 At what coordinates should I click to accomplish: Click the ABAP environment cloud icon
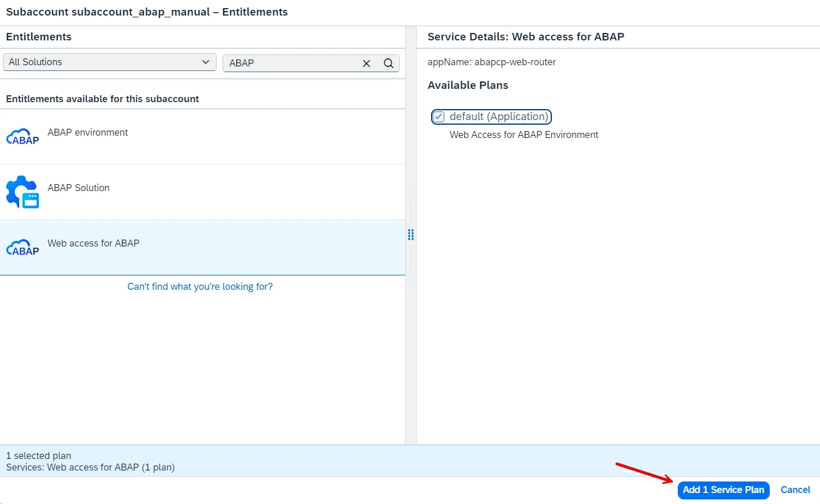click(23, 137)
